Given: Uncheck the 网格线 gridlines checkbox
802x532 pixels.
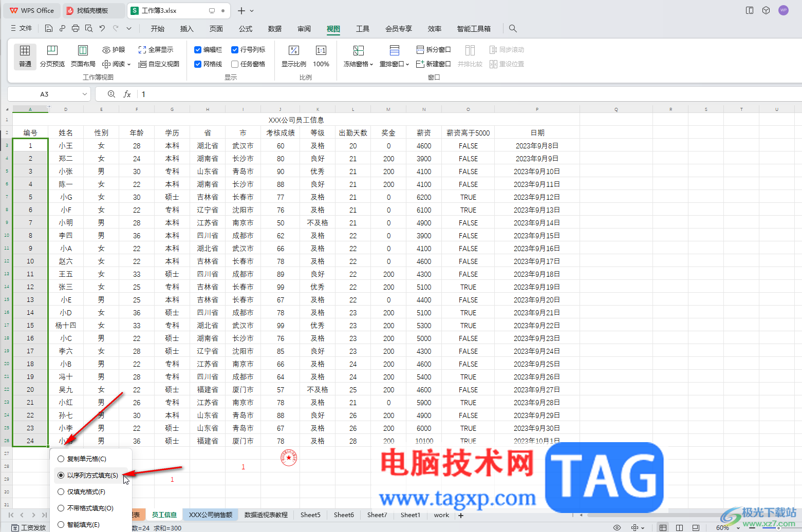Looking at the screenshot, I should pyautogui.click(x=198, y=64).
